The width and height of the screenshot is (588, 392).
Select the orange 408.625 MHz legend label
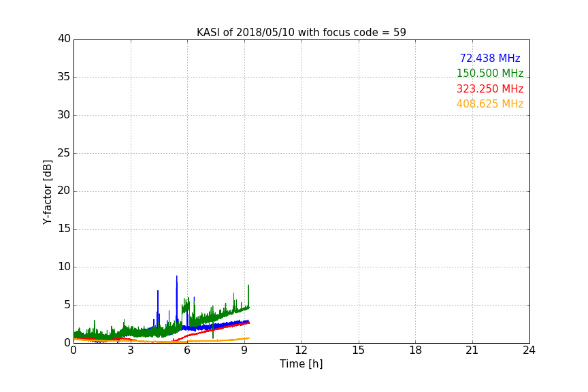coord(490,104)
